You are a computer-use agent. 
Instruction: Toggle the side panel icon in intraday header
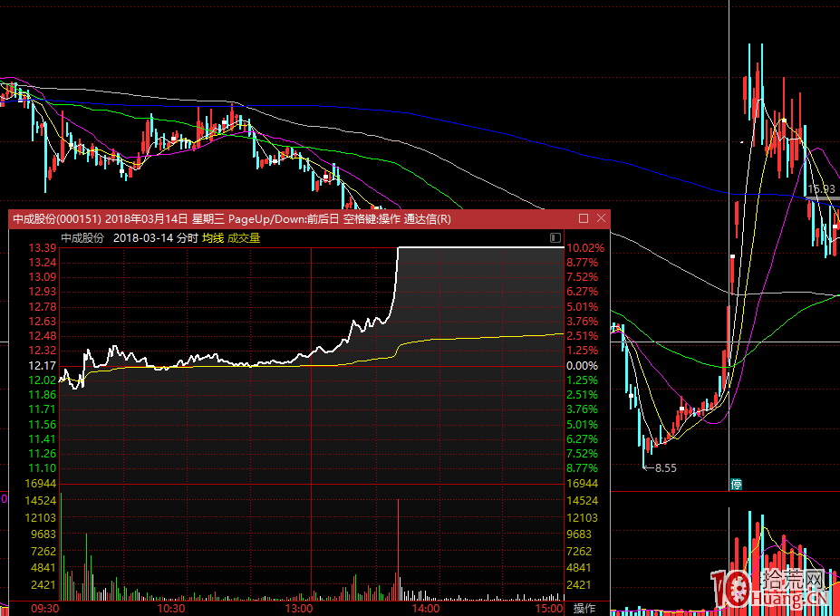555,238
